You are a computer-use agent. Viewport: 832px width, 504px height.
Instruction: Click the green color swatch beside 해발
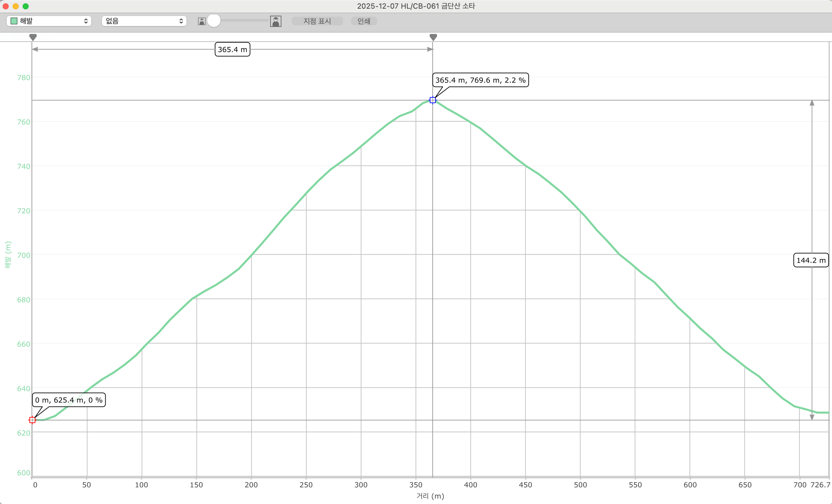pos(14,21)
